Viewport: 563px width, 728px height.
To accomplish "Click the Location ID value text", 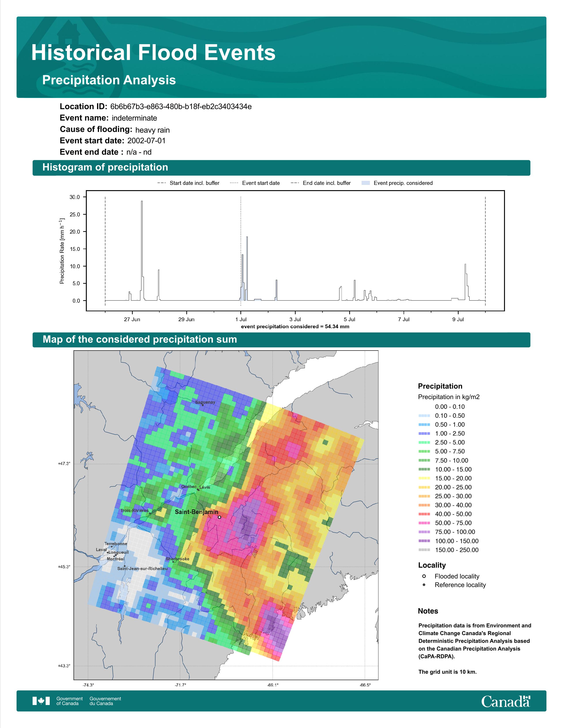I will click(x=181, y=107).
